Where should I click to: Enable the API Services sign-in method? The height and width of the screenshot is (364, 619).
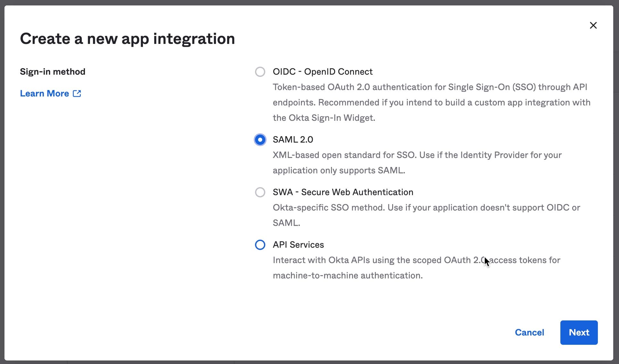(x=260, y=244)
